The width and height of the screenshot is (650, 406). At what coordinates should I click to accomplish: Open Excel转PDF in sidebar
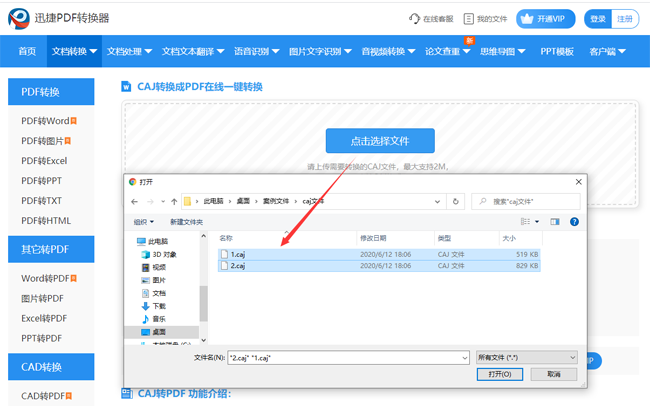[x=44, y=318]
